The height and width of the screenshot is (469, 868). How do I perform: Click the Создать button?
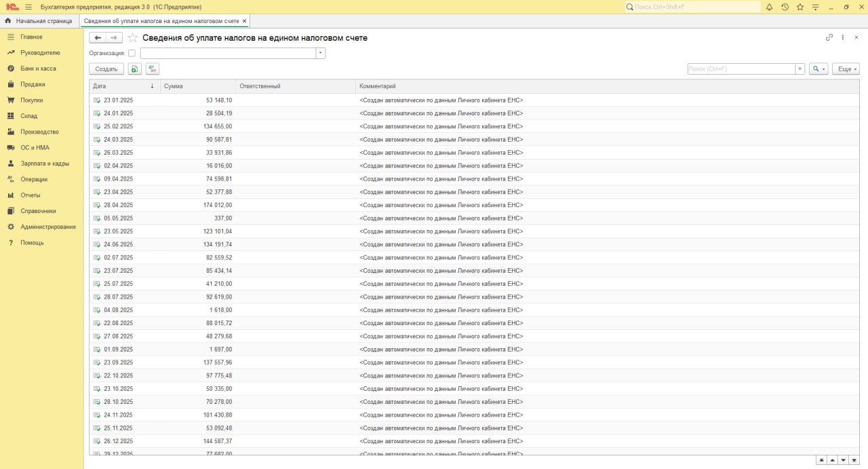pyautogui.click(x=106, y=69)
